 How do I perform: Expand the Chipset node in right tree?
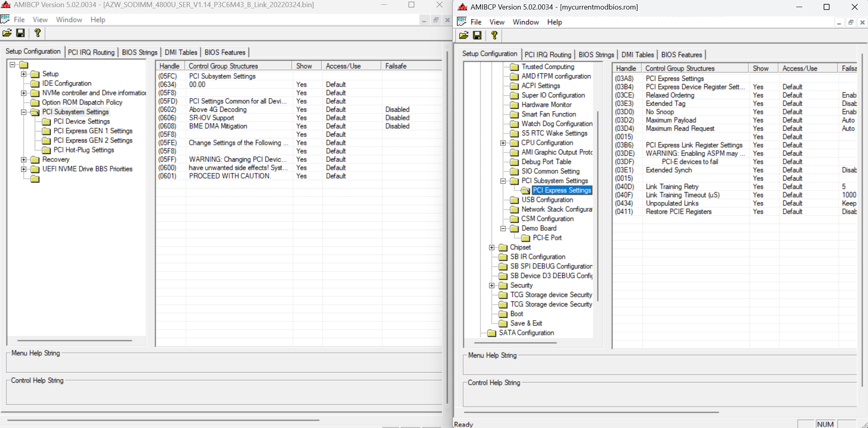pyautogui.click(x=492, y=247)
